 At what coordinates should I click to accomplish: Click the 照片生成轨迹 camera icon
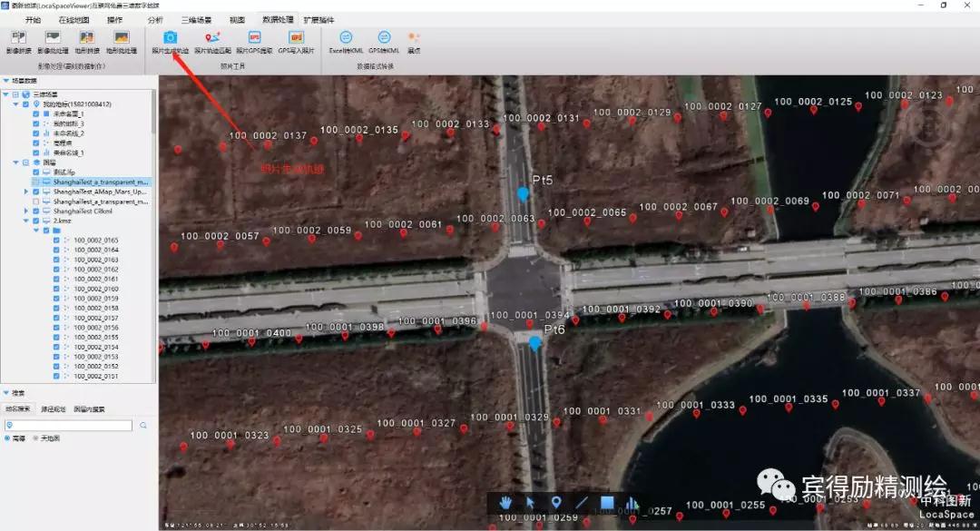pos(170,38)
